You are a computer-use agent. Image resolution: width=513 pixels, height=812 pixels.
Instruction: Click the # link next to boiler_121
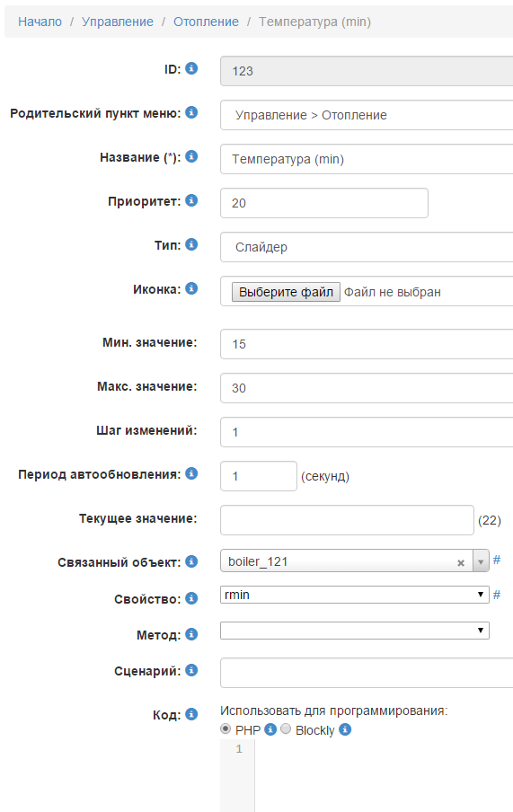coord(497,560)
